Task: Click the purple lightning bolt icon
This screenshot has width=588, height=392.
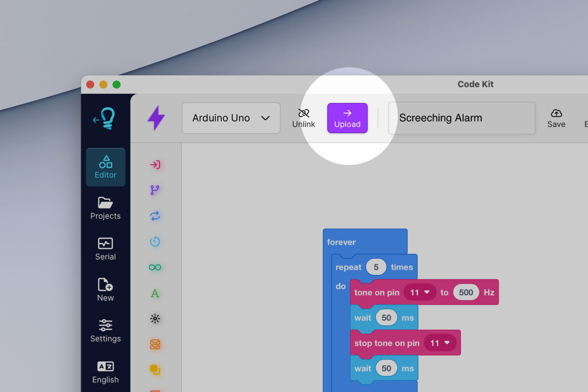Action: (x=156, y=118)
